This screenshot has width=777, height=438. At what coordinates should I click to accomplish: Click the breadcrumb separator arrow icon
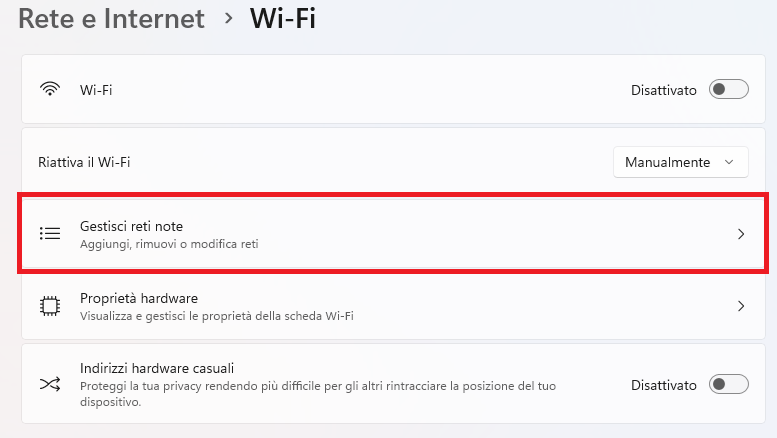point(228,19)
